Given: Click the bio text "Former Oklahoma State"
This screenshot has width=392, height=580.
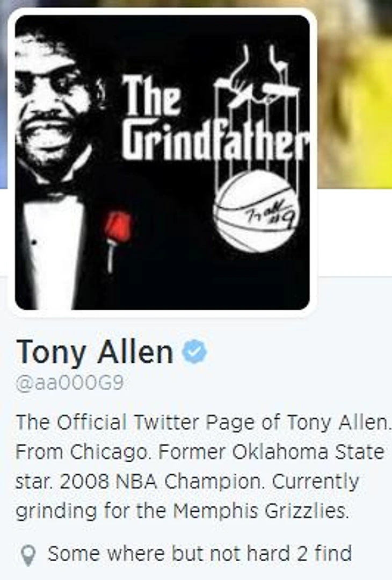Looking at the screenshot, I should coord(271,452).
